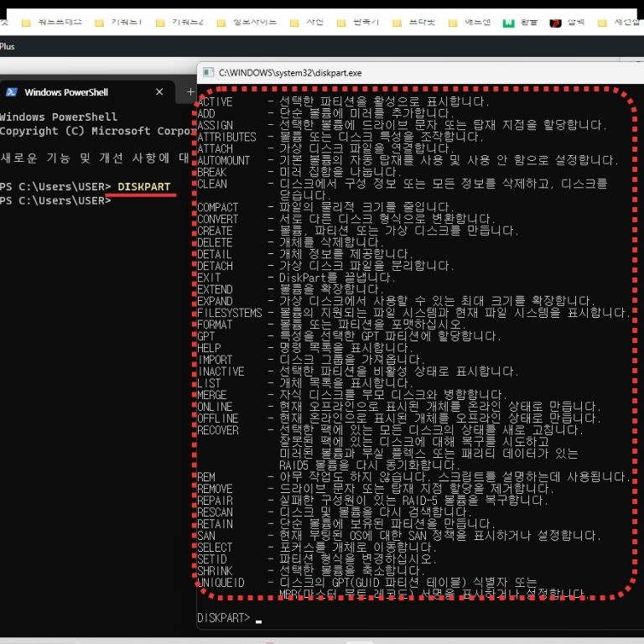Close the Windows PowerShell tab
Screen dimensions: 644x644
[x=159, y=92]
